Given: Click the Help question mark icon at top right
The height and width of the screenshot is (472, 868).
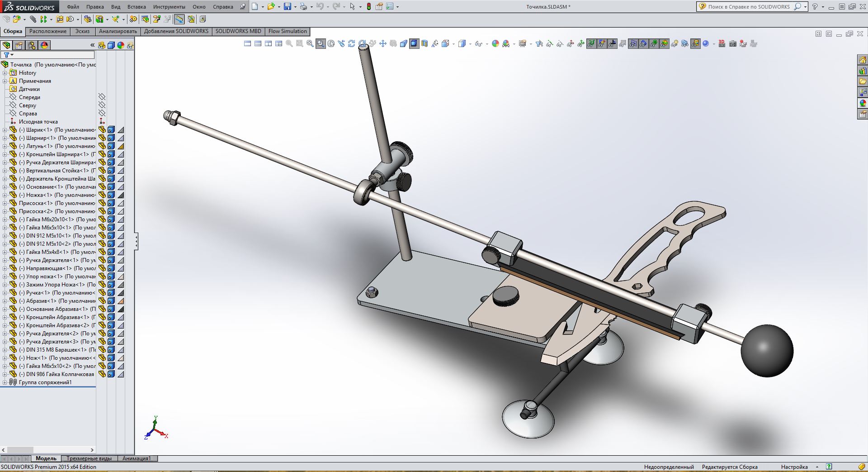Looking at the screenshot, I should [815, 6].
